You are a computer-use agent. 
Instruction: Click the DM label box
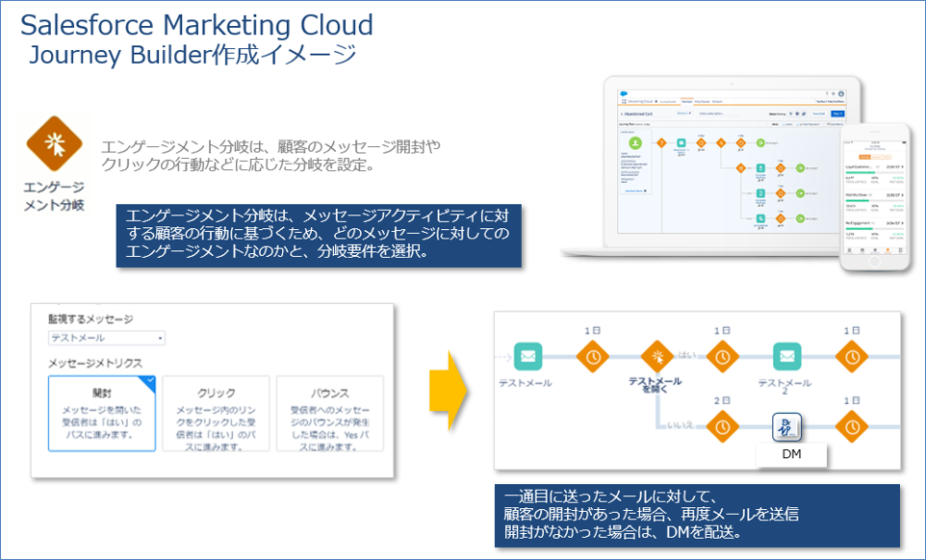[x=791, y=454]
